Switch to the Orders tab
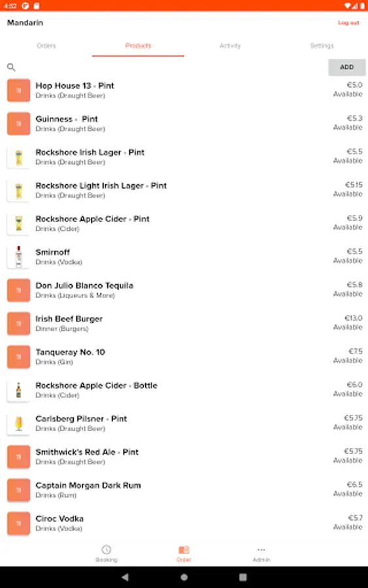The height and width of the screenshot is (588, 368). coord(46,46)
